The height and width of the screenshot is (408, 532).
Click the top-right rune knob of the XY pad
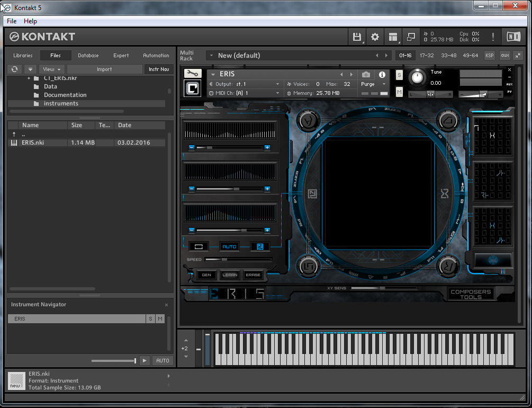pos(448,121)
